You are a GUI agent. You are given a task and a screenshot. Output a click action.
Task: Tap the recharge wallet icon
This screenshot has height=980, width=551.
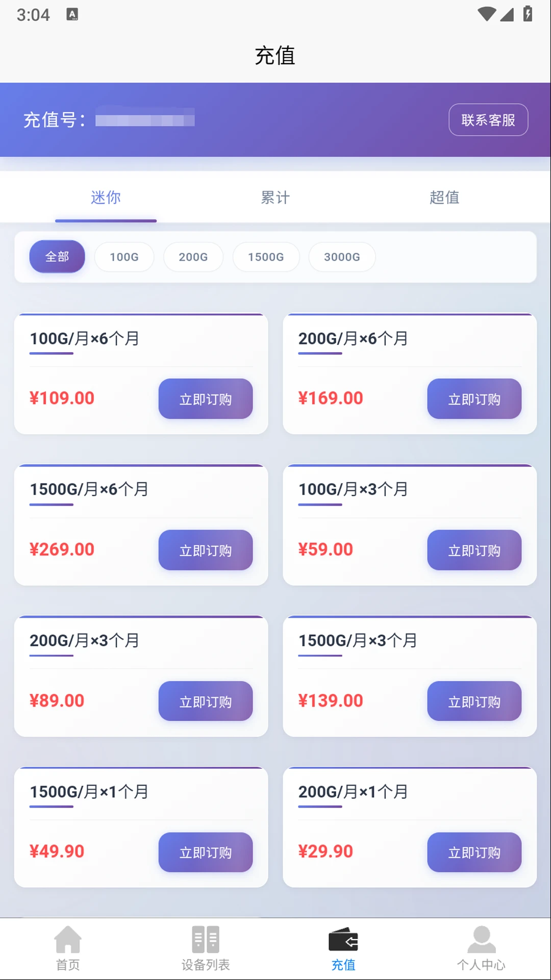point(343,940)
